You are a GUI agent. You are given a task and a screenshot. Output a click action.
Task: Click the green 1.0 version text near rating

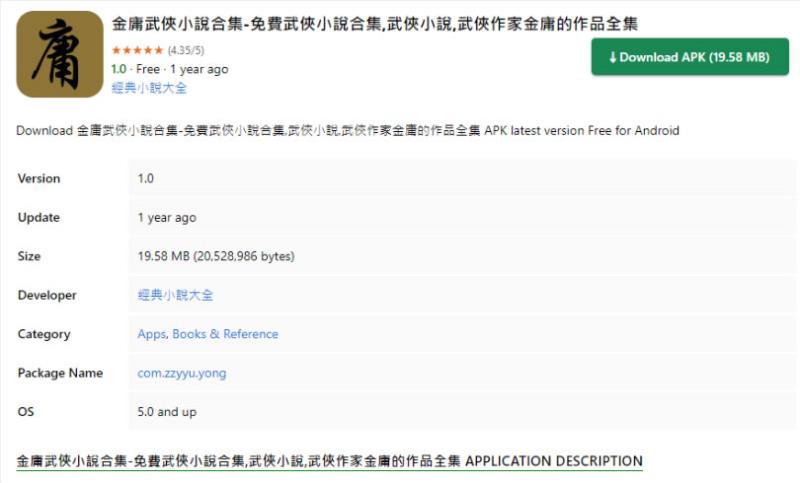tap(118, 69)
